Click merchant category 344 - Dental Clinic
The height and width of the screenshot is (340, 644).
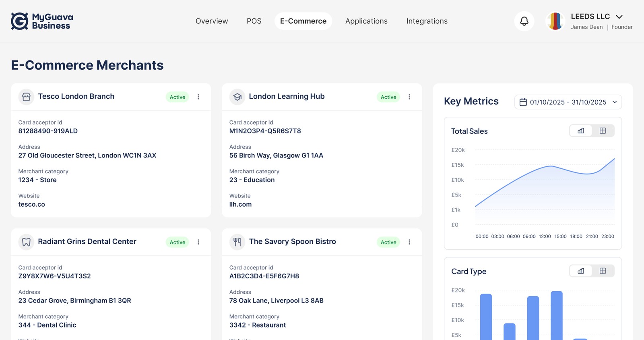[x=47, y=325]
